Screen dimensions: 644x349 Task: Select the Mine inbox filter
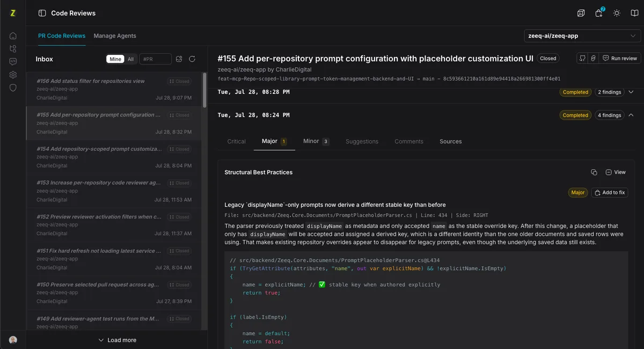[x=115, y=59]
